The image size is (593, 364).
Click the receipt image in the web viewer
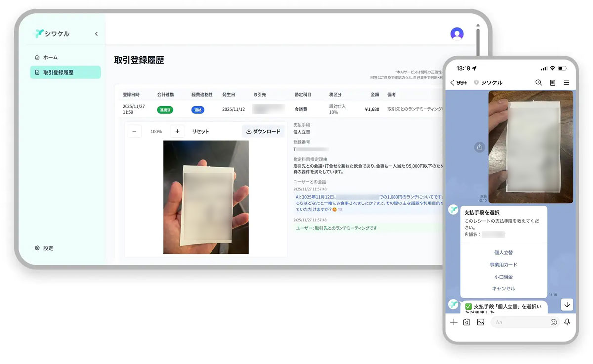point(206,197)
